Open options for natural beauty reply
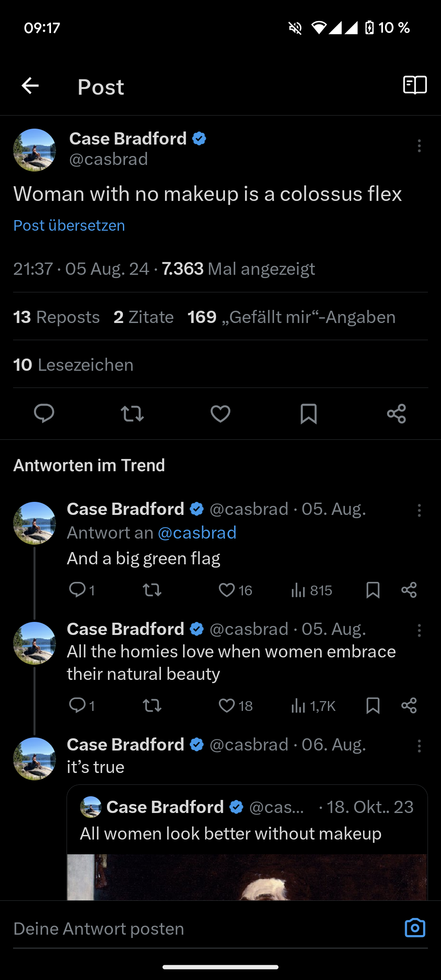Image resolution: width=441 pixels, height=980 pixels. (x=419, y=630)
